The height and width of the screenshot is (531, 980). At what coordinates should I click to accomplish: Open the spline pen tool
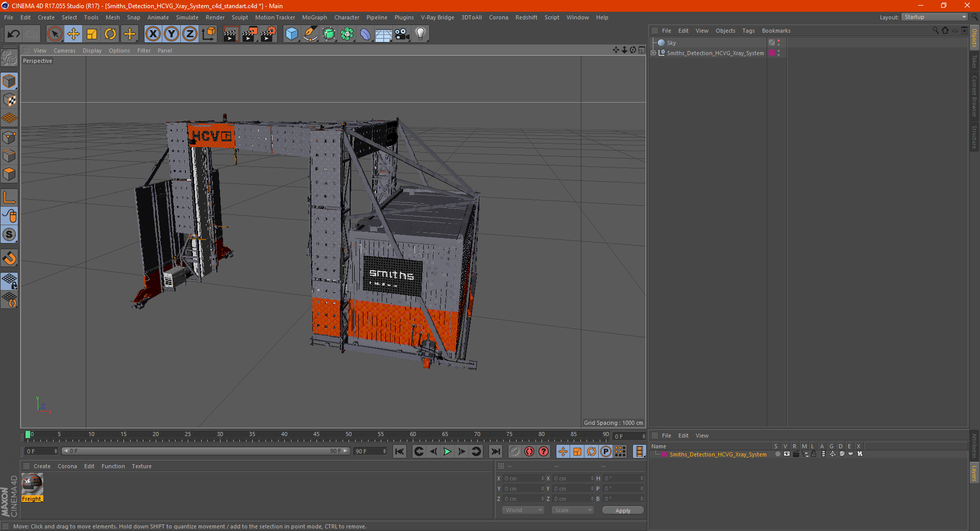coord(310,34)
